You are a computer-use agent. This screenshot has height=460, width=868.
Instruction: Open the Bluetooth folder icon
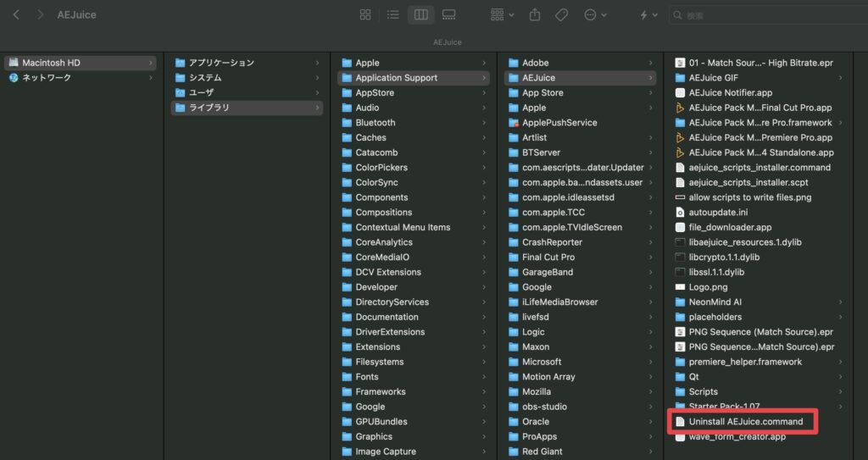tap(347, 122)
